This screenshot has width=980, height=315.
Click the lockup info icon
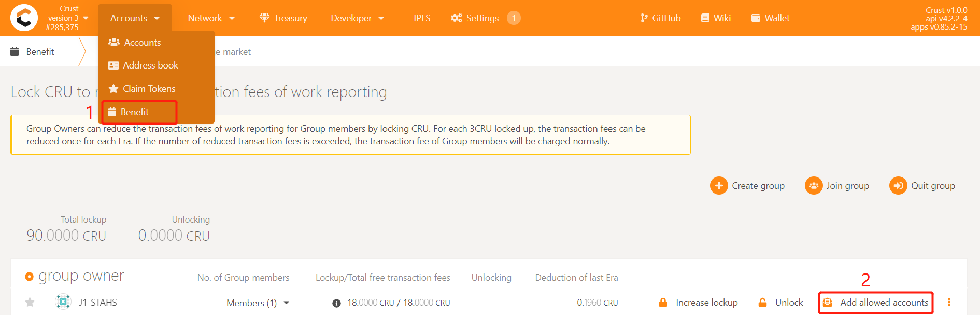coord(336,303)
